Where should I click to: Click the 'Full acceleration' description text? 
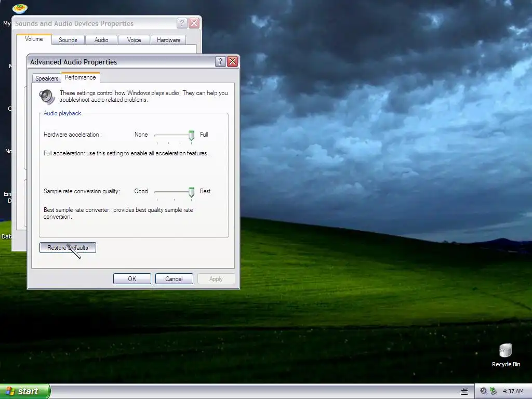click(126, 153)
